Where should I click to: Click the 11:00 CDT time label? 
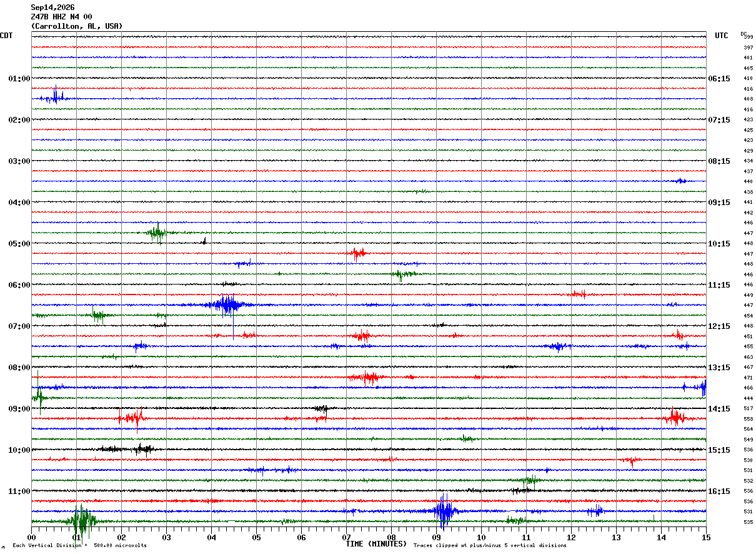coord(19,491)
